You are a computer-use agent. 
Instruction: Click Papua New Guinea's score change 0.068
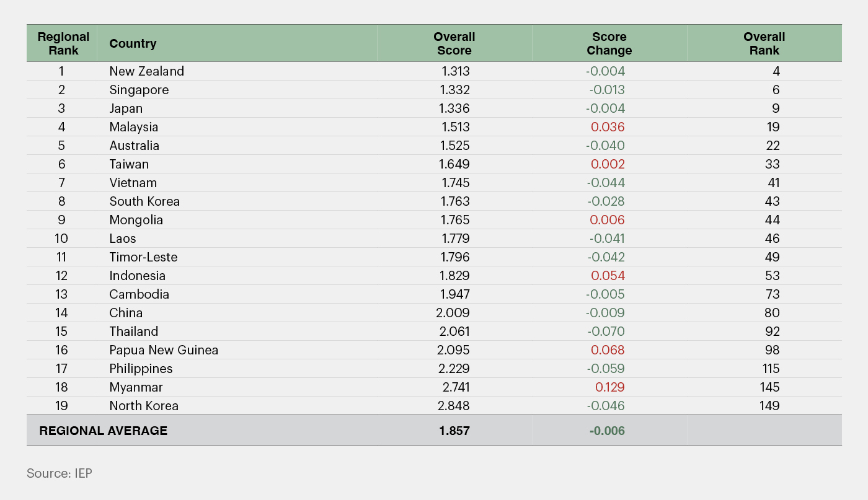[x=608, y=350]
